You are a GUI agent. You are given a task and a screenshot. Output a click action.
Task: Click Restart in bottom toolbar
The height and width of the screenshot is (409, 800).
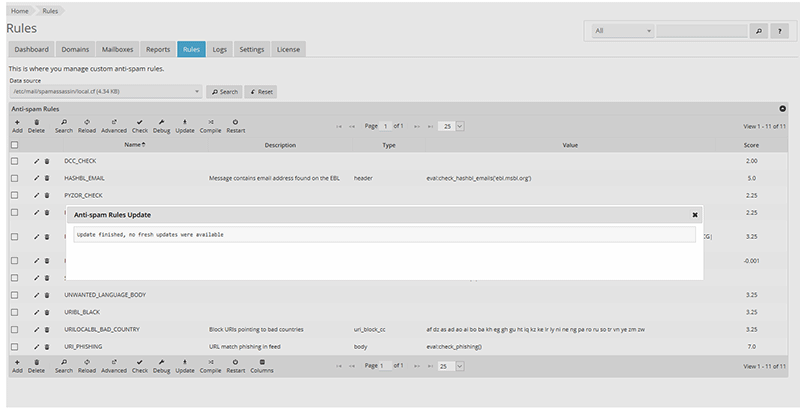(236, 366)
